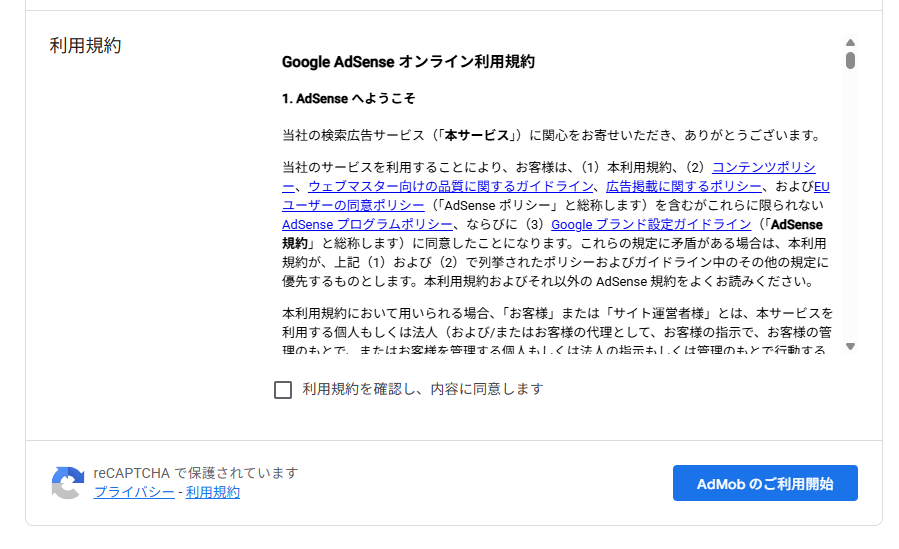This screenshot has height=549, width=899.
Task: Open the reCAPTCHA プライバシー link
Action: point(133,492)
